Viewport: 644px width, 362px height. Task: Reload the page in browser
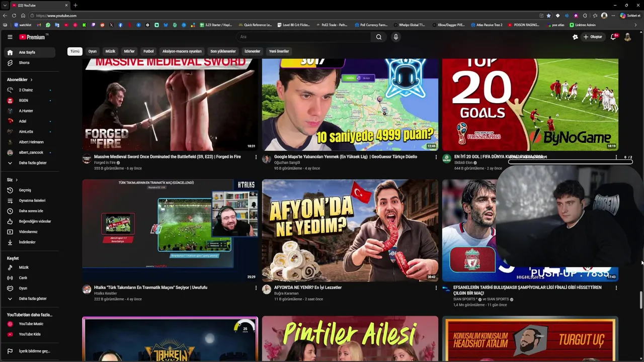pos(14,16)
